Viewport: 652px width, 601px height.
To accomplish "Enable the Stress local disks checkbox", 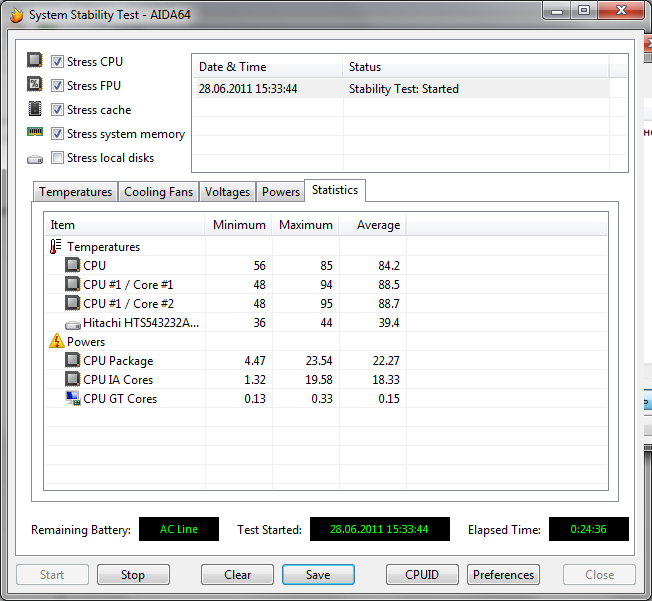I will coord(57,158).
